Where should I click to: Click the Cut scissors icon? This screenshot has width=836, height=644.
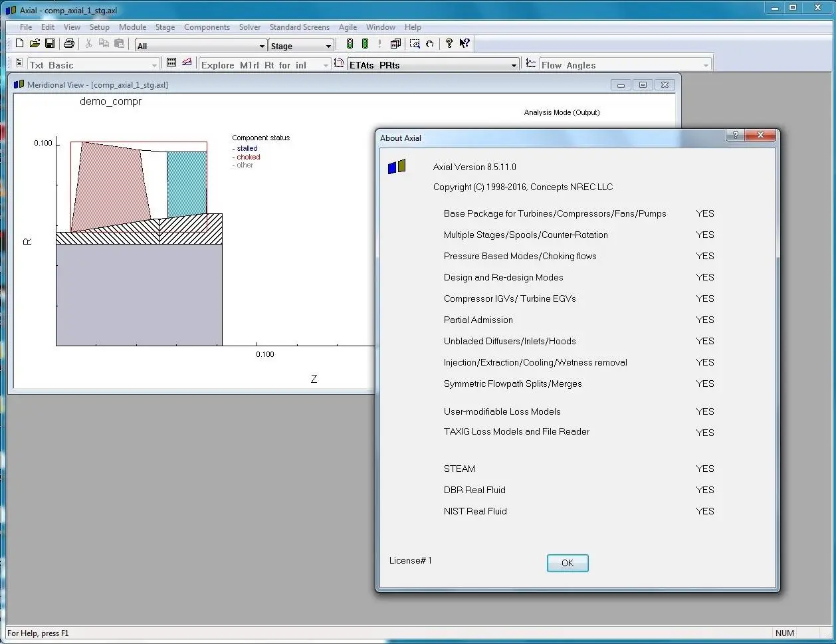coord(88,44)
